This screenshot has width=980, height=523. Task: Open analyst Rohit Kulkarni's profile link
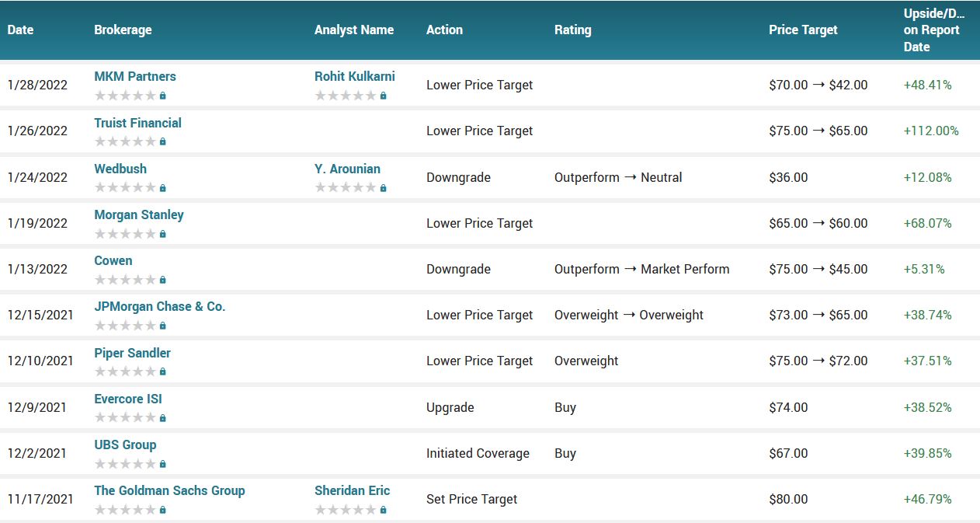pos(355,76)
